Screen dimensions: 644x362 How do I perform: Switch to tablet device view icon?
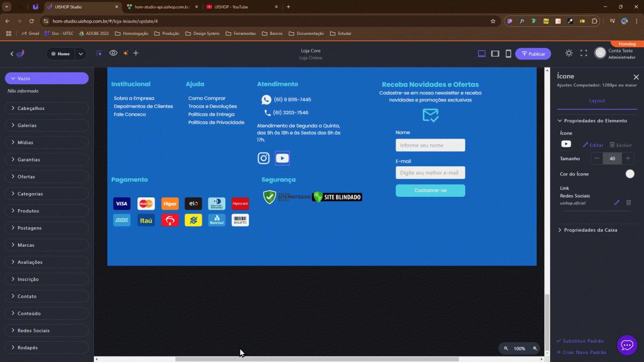coord(495,54)
